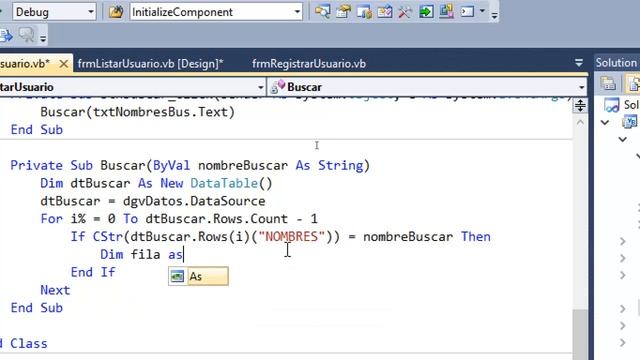Screen dimensions: 640x360
Task: Open the Start Page green arrow icon
Action: click(x=426, y=11)
